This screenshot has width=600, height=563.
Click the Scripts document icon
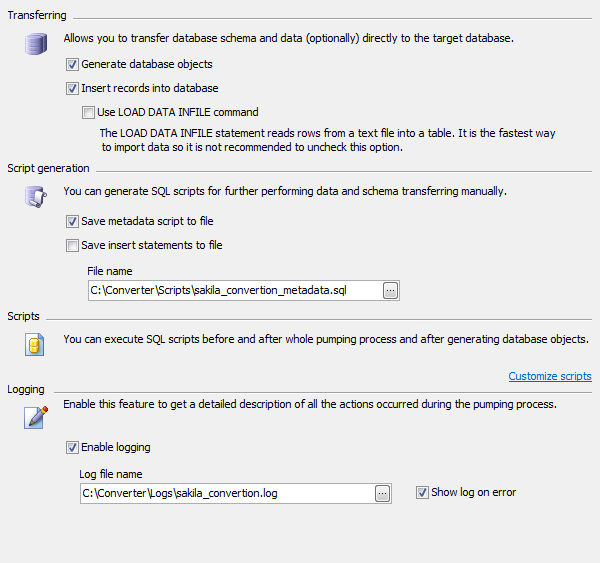tap(36, 346)
